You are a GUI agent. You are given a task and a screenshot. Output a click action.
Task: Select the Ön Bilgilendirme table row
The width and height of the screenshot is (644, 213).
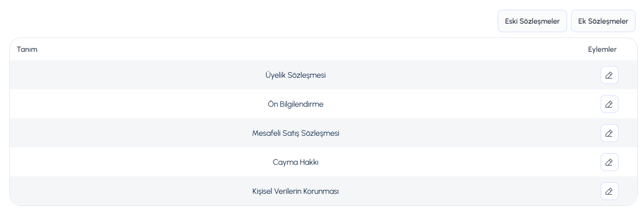point(323,104)
